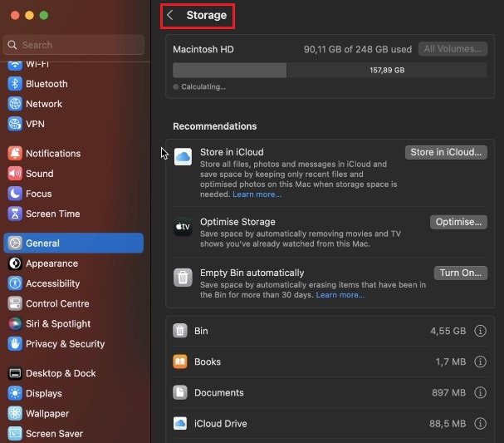Click the info icon for Bin

pyautogui.click(x=480, y=331)
